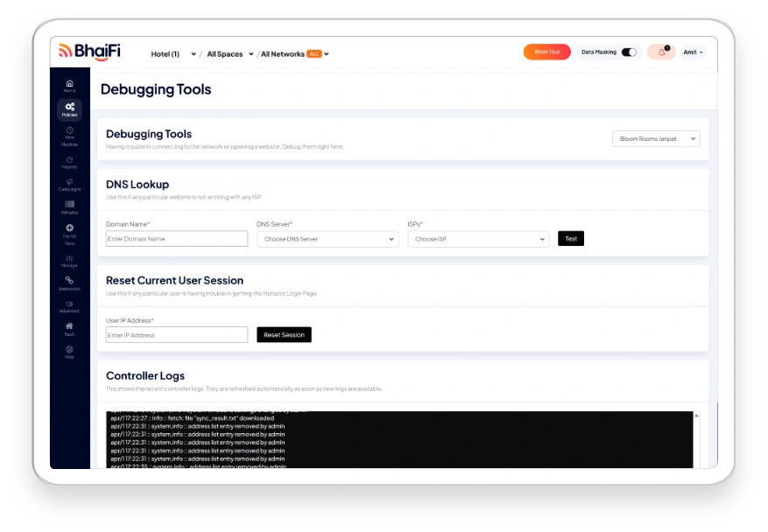Image resolution: width=768 pixels, height=532 pixels.
Task: Open the Help sidebar icon
Action: [69, 352]
